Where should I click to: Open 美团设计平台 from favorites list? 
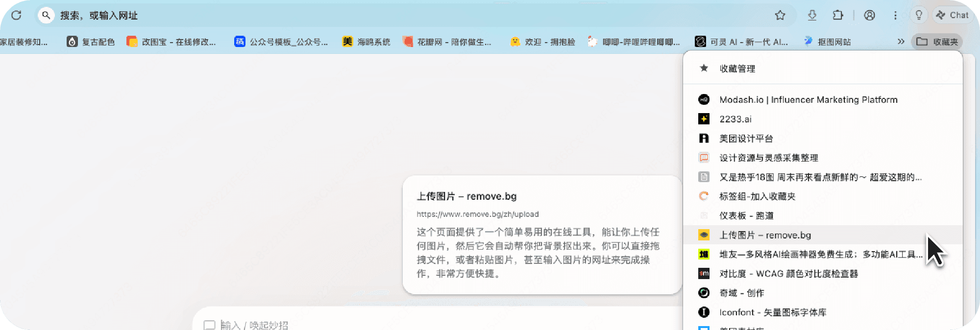(823, 139)
